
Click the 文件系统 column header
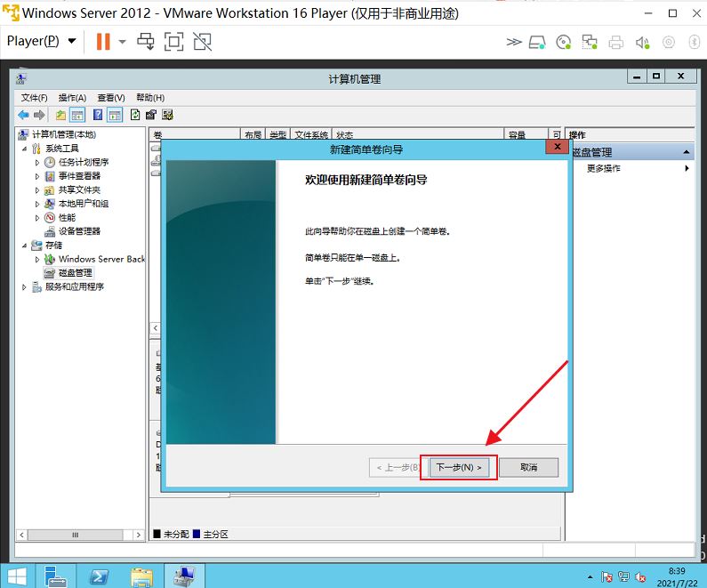coord(311,134)
